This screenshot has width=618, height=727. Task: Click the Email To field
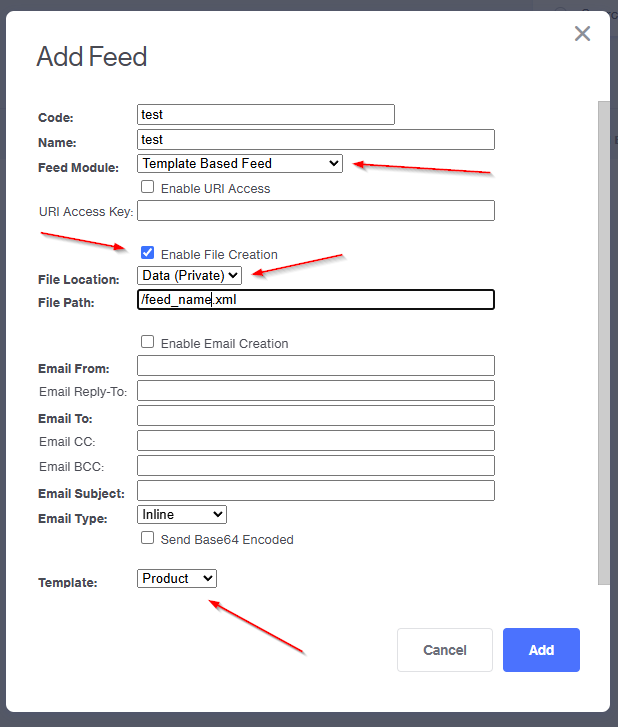tap(316, 415)
